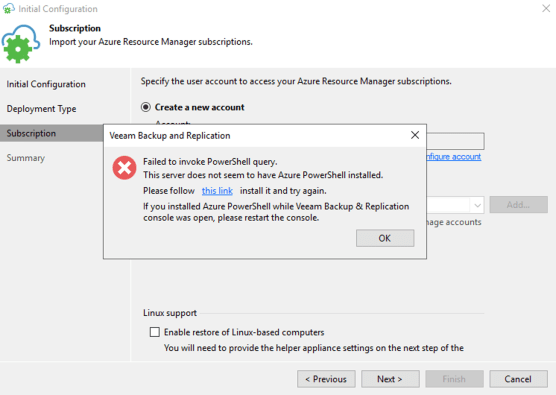Screen dimensions: 556x395
Task: Go back with the Previous button
Action: [326, 379]
